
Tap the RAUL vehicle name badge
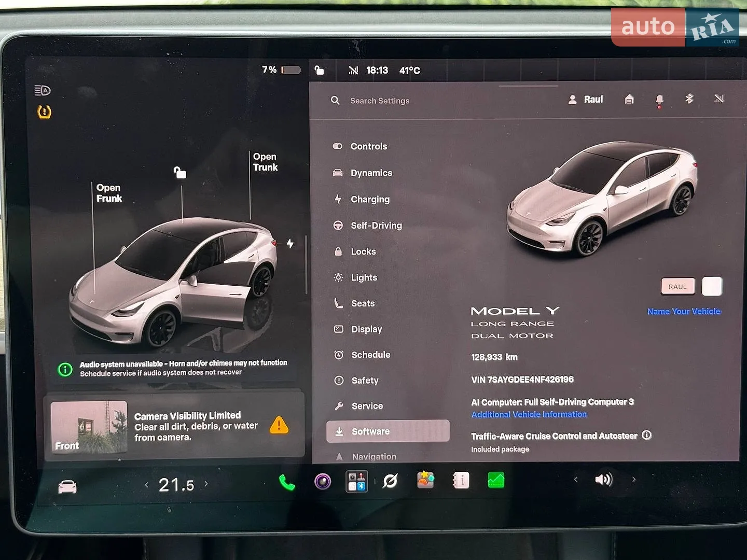[x=677, y=286]
